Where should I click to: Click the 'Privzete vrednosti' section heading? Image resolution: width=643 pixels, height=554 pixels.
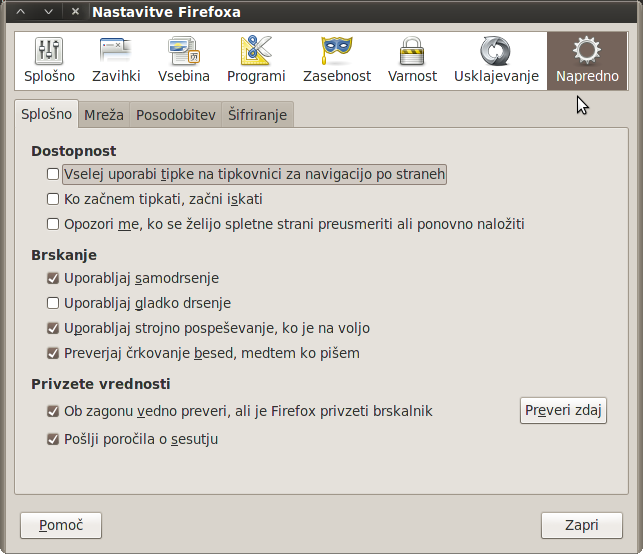[x=101, y=384]
